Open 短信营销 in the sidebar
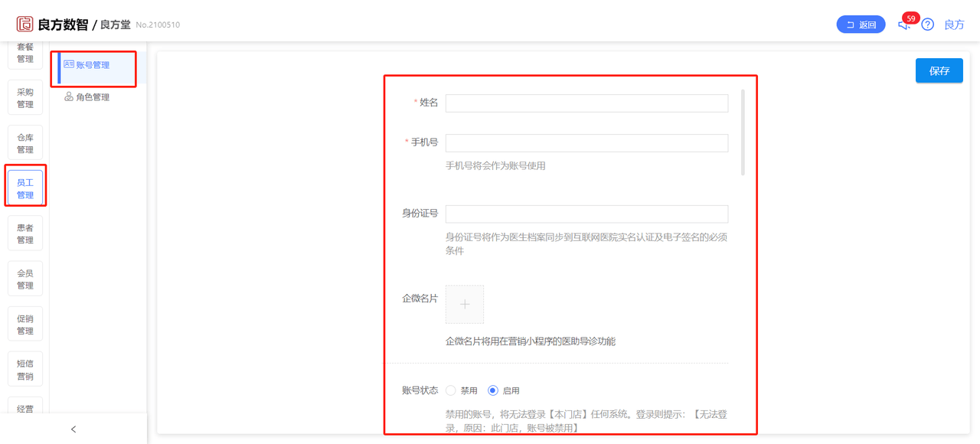The image size is (980, 444). (x=25, y=370)
